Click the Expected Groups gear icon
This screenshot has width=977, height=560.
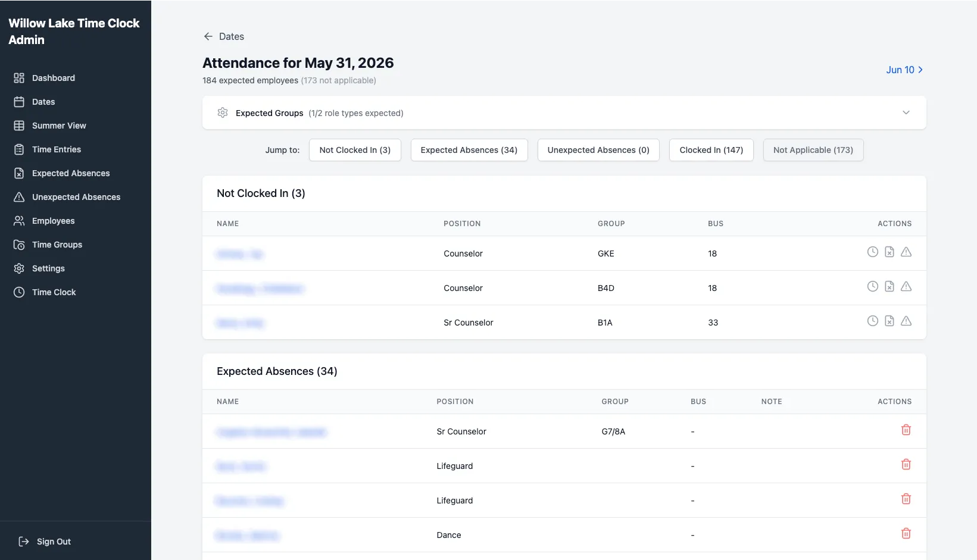coord(223,112)
